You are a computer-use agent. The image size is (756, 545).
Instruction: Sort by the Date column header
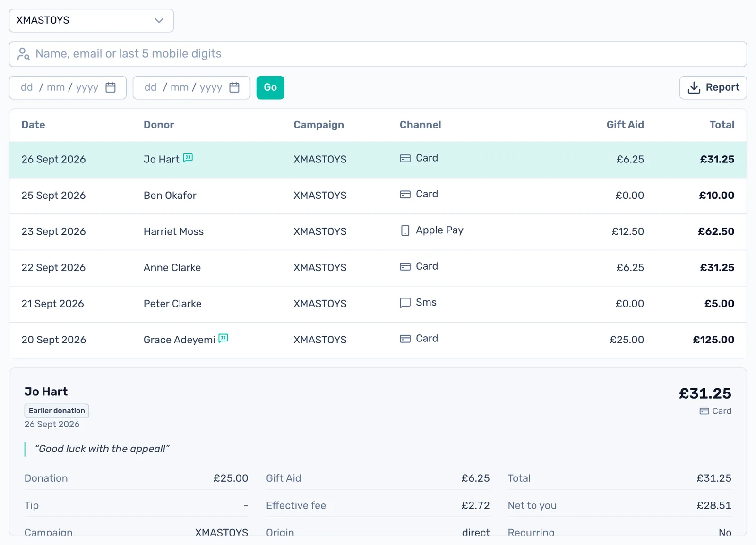[x=33, y=125]
